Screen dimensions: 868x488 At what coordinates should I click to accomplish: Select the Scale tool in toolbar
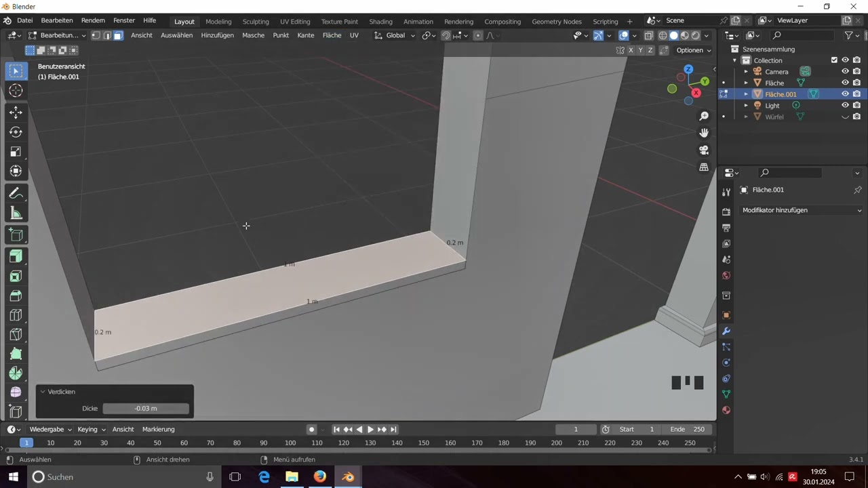tap(16, 152)
